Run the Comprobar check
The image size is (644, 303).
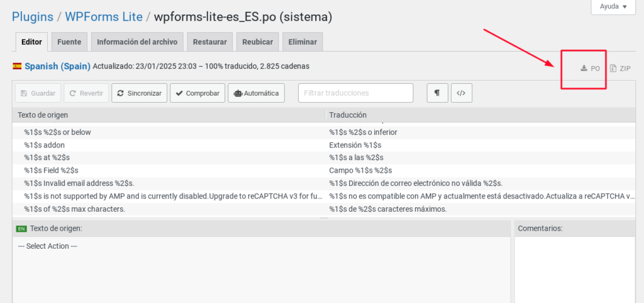197,93
